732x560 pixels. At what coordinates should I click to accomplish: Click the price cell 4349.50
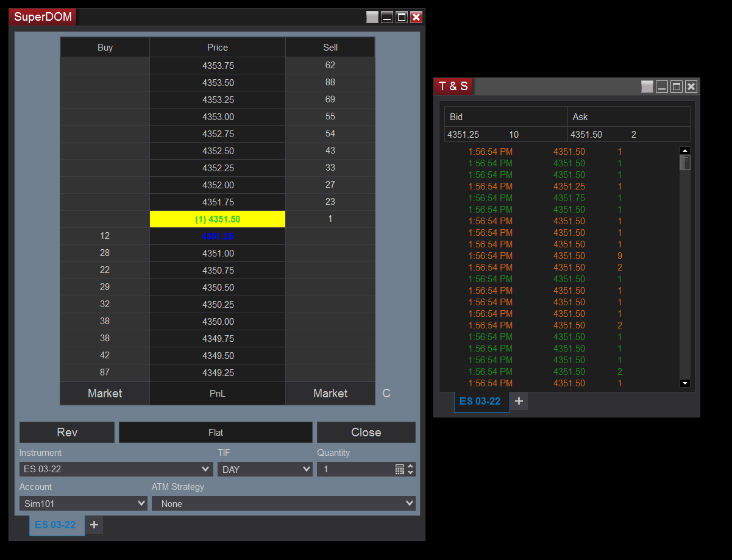coord(218,356)
